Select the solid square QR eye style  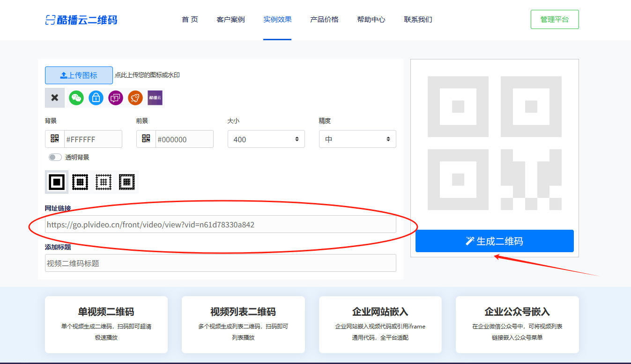click(x=57, y=182)
